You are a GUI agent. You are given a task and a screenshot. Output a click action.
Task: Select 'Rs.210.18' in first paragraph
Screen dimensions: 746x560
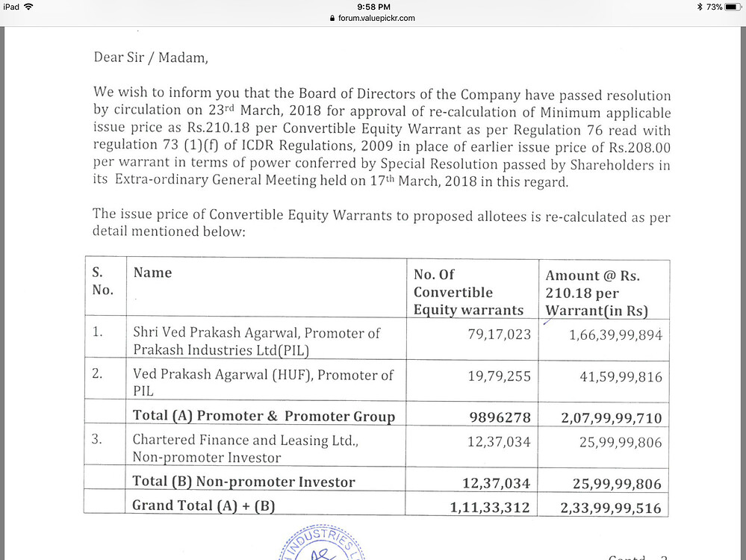tap(219, 128)
